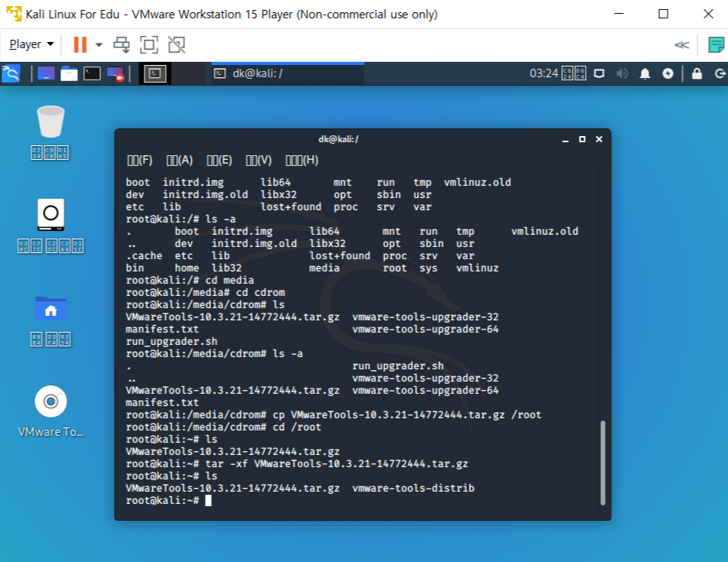
Task: Enter full screen mode in VMware
Action: tap(149, 44)
